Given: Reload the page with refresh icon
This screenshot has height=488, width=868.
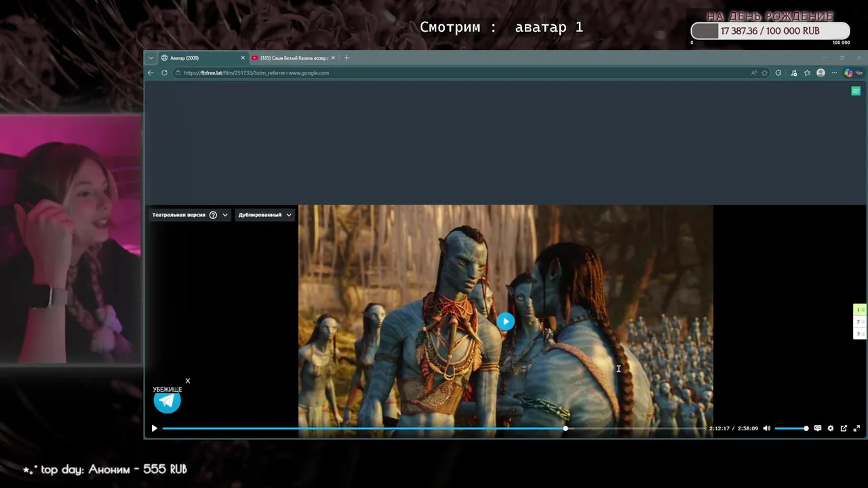Looking at the screenshot, I should point(164,73).
